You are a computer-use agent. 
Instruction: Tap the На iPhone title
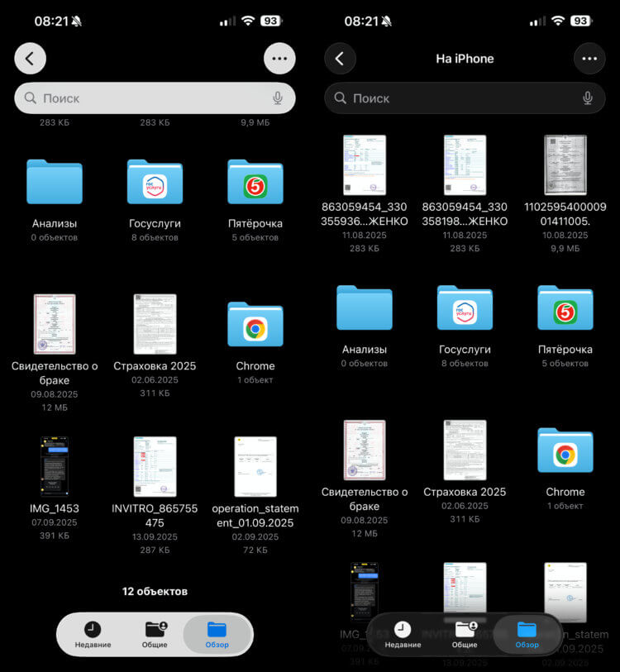[x=465, y=59]
